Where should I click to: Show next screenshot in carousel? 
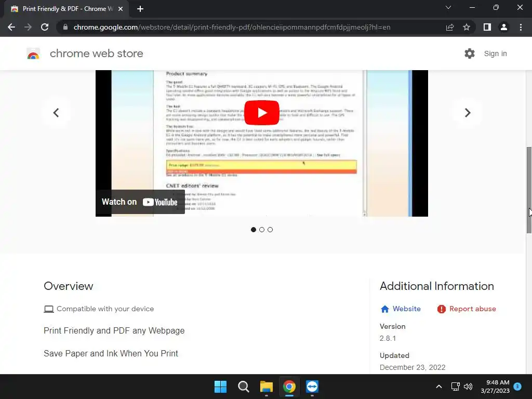[467, 113]
